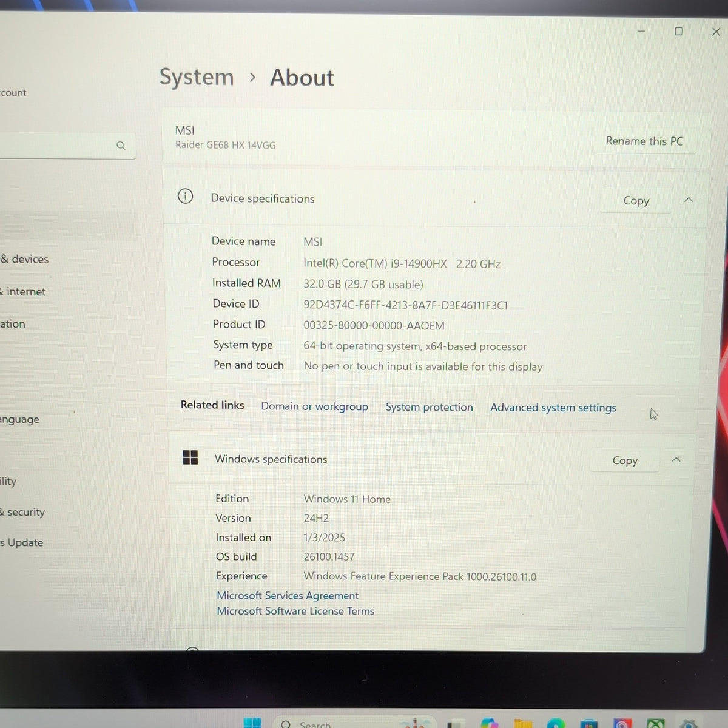Click the 'Processor' label
Image resolution: width=728 pixels, height=728 pixels.
click(235, 262)
